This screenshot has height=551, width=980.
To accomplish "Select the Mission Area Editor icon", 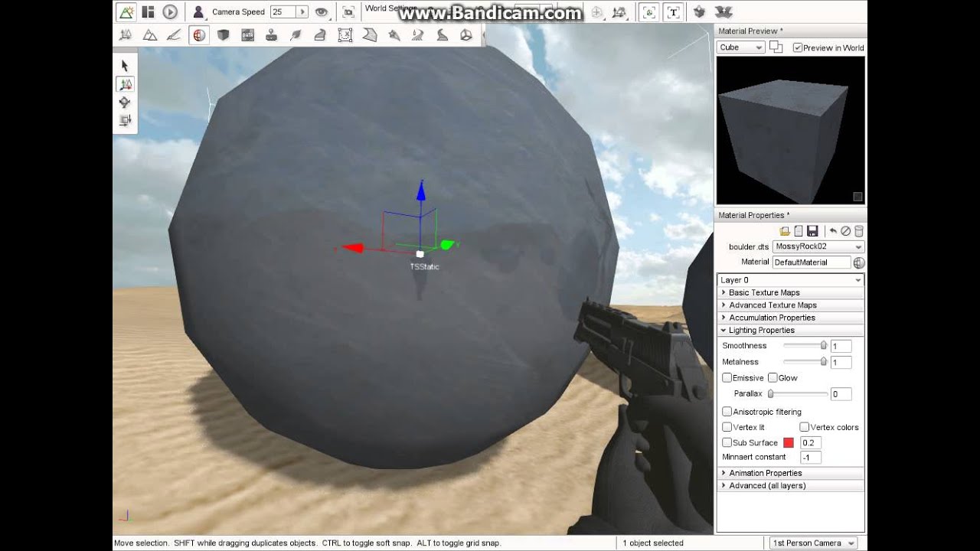I will pyautogui.click(x=345, y=34).
